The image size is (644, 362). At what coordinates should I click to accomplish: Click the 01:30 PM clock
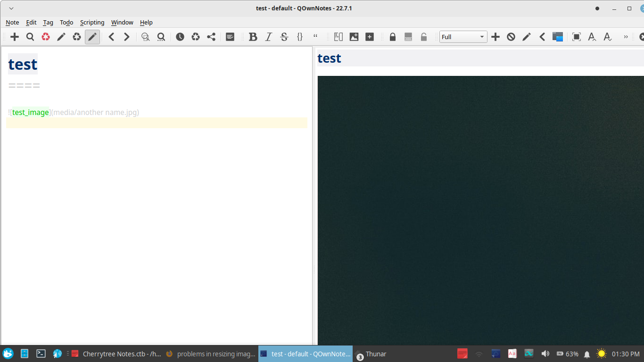coord(626,354)
